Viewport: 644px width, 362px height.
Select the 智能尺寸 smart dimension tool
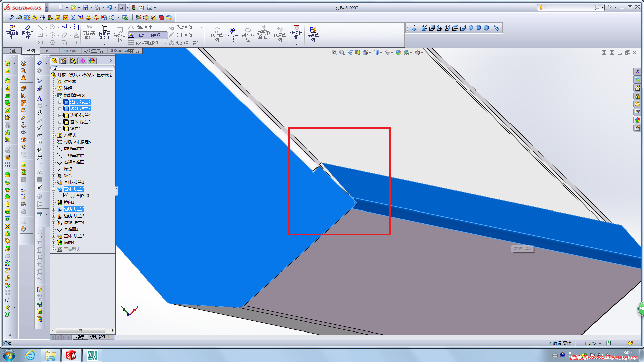coord(28,28)
